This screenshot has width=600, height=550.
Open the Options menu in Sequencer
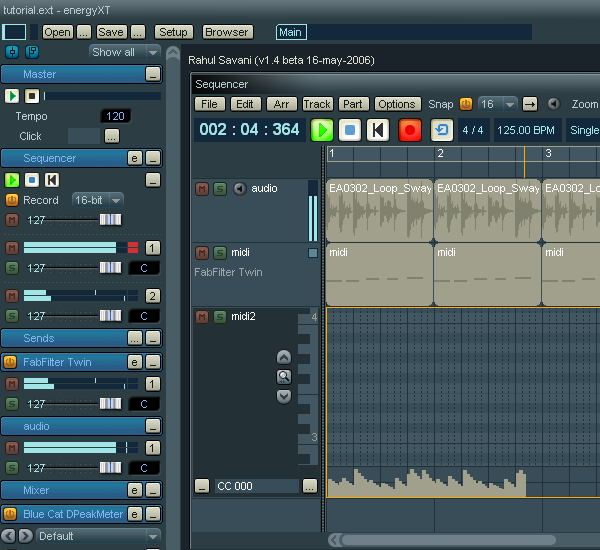coord(397,104)
